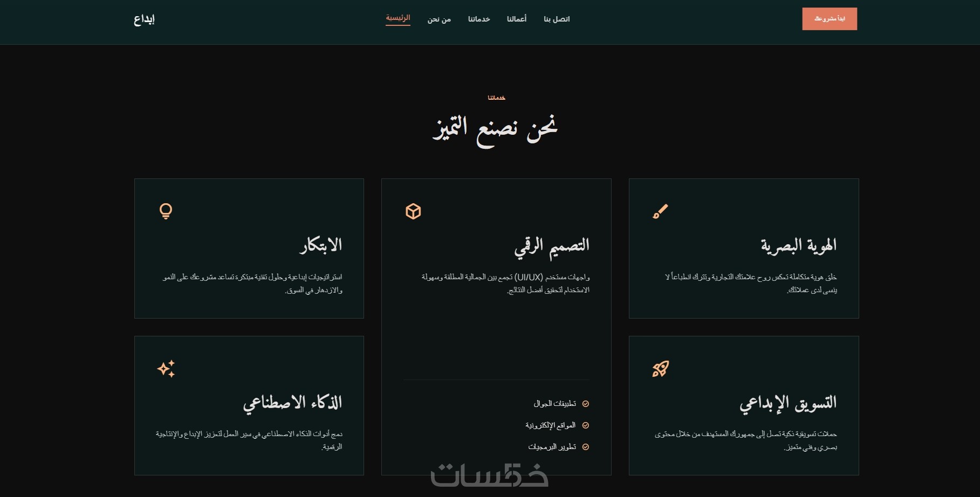
Task: Click the الذكاء الاصطناعي card title
Action: click(292, 403)
